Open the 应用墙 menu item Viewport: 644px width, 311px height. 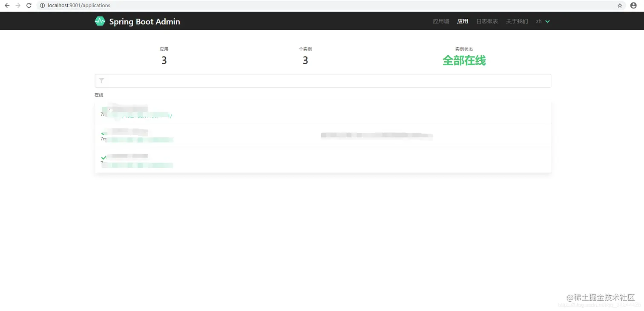tap(441, 21)
